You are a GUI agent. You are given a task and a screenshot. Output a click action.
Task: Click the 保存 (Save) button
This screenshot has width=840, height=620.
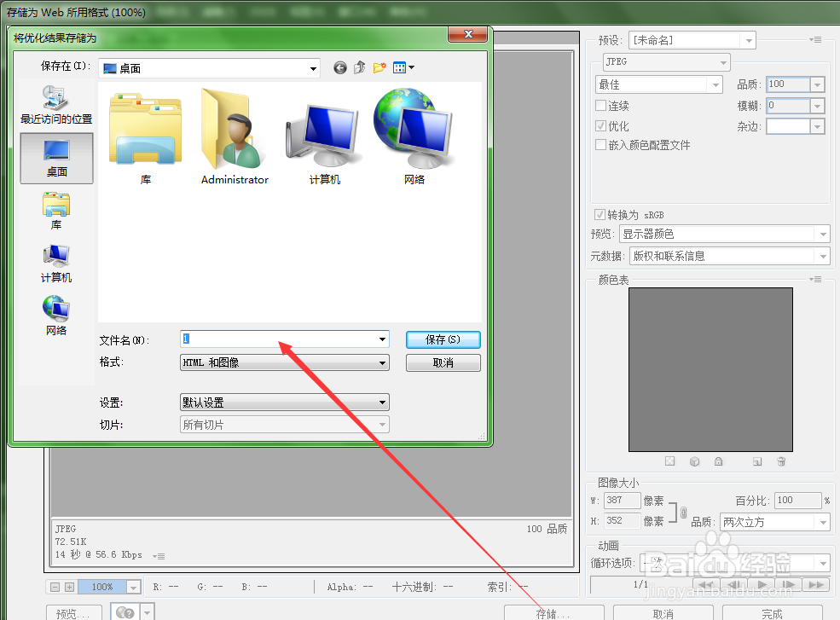pos(443,339)
